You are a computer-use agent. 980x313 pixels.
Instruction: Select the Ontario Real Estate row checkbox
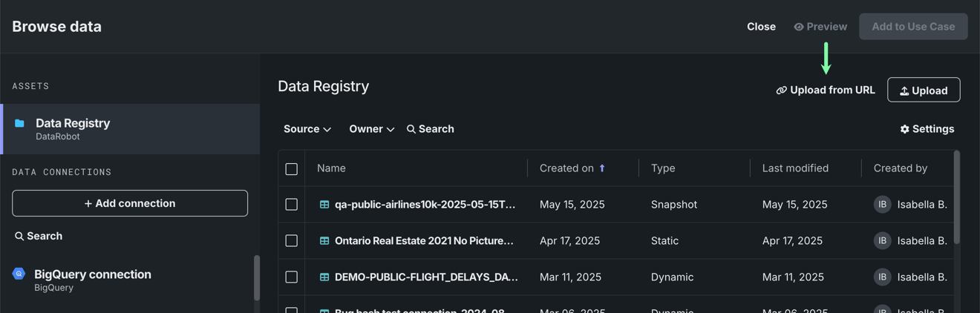pos(292,241)
